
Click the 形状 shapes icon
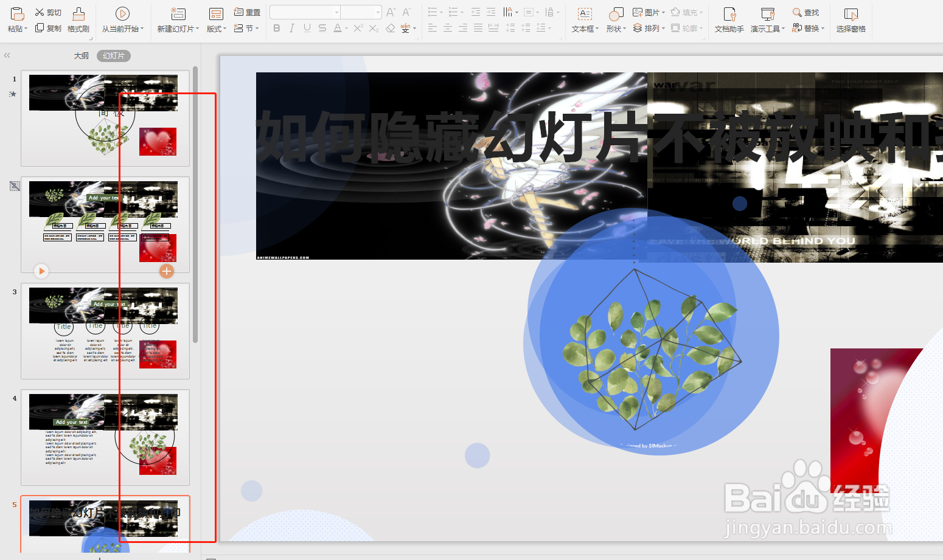[616, 14]
